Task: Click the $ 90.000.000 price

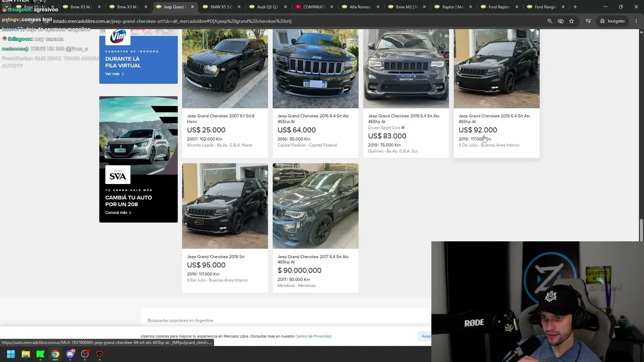Action: (299, 270)
